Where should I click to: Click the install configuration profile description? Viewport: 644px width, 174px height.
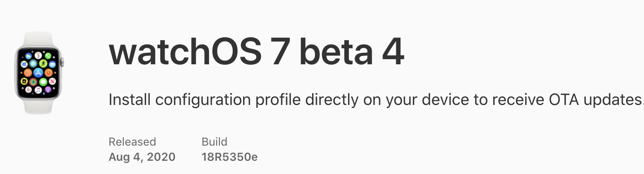[x=376, y=100]
